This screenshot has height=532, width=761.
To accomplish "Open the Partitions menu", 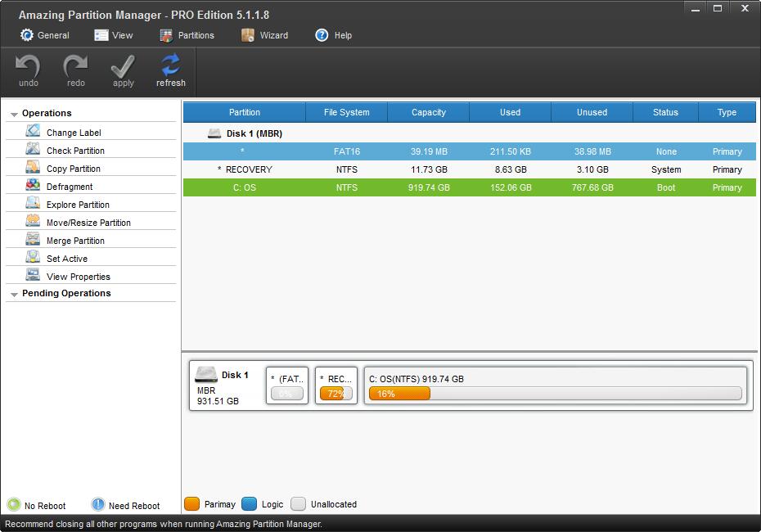I will (187, 35).
